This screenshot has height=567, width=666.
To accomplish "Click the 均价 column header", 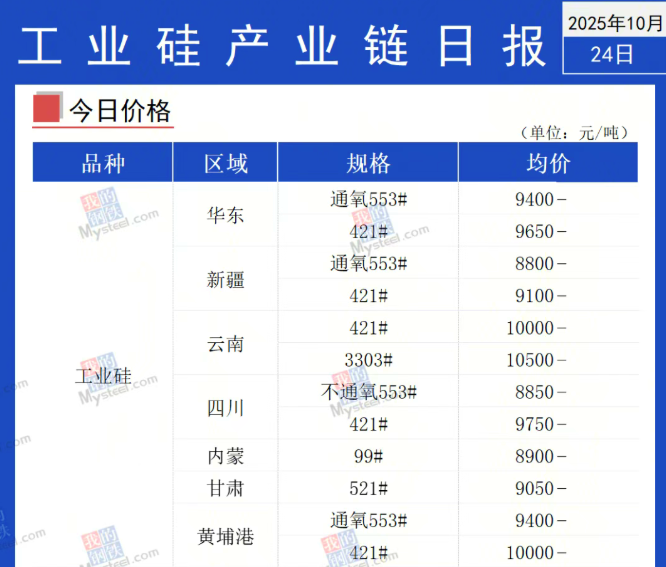I will pyautogui.click(x=548, y=163).
